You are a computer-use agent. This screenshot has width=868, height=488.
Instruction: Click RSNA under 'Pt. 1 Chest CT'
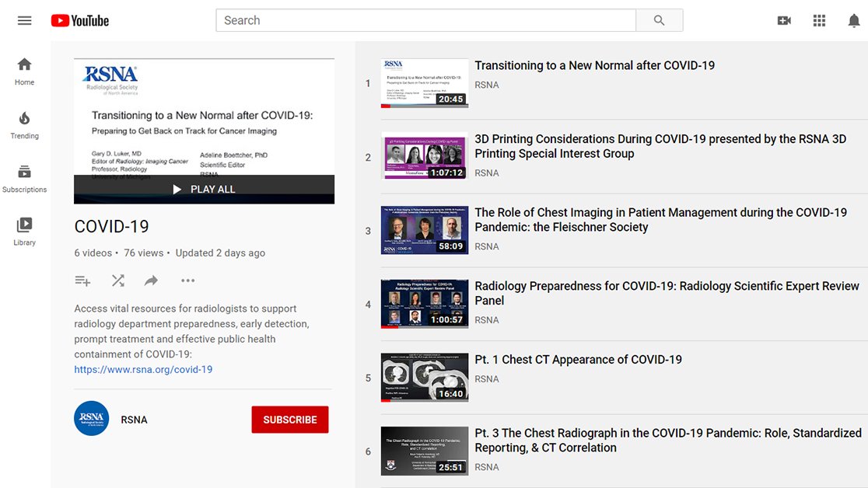tap(487, 379)
